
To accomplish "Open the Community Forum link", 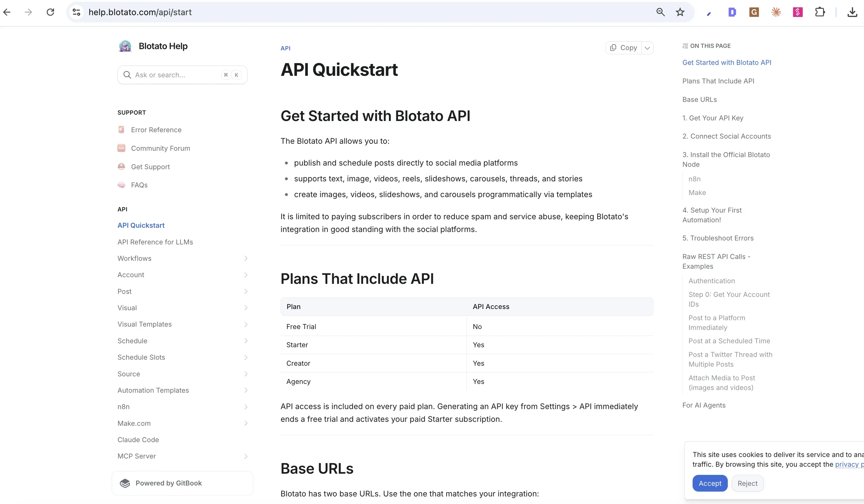I will click(160, 148).
